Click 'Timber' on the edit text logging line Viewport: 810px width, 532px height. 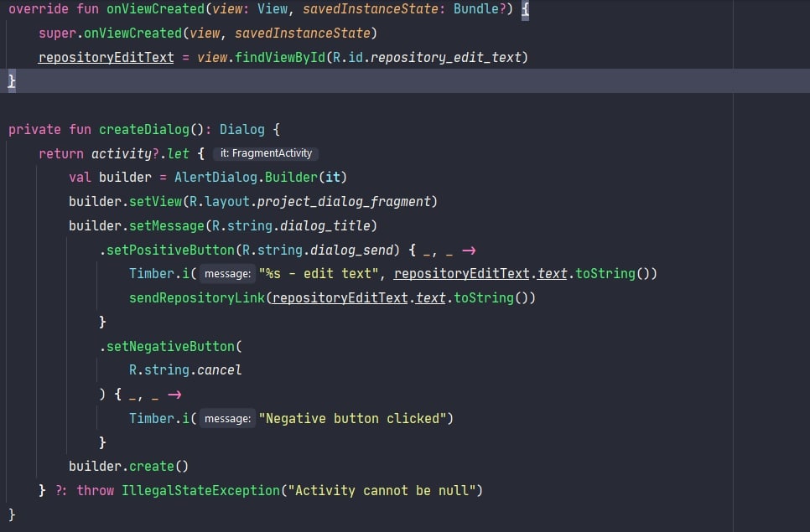[152, 273]
